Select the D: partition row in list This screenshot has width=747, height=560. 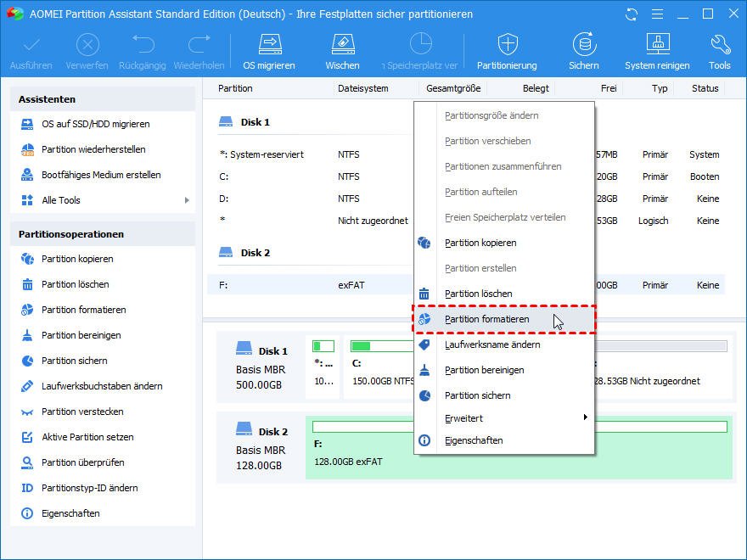[466, 199]
